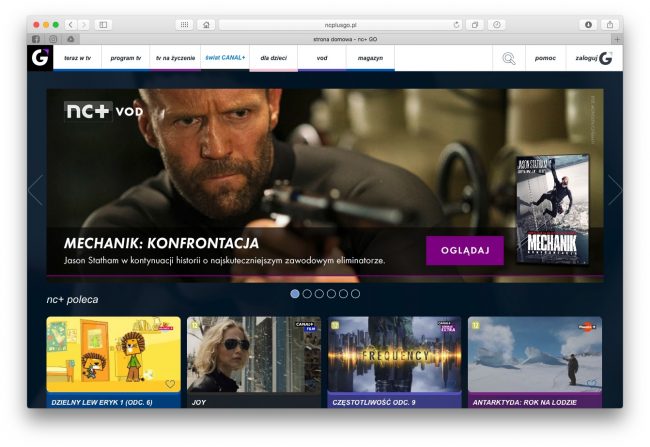Select the second carousel dot
Viewport: 650px width, 447px height.
[307, 294]
